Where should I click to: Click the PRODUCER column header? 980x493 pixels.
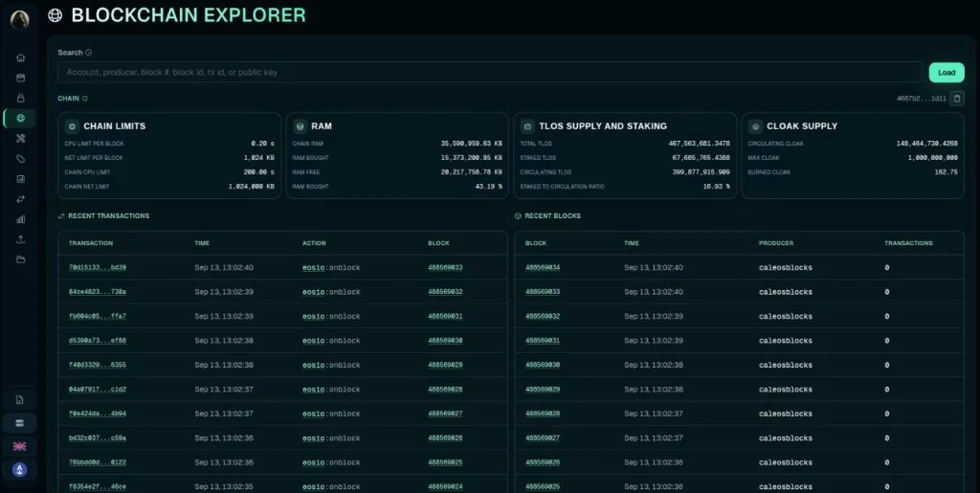(x=775, y=243)
